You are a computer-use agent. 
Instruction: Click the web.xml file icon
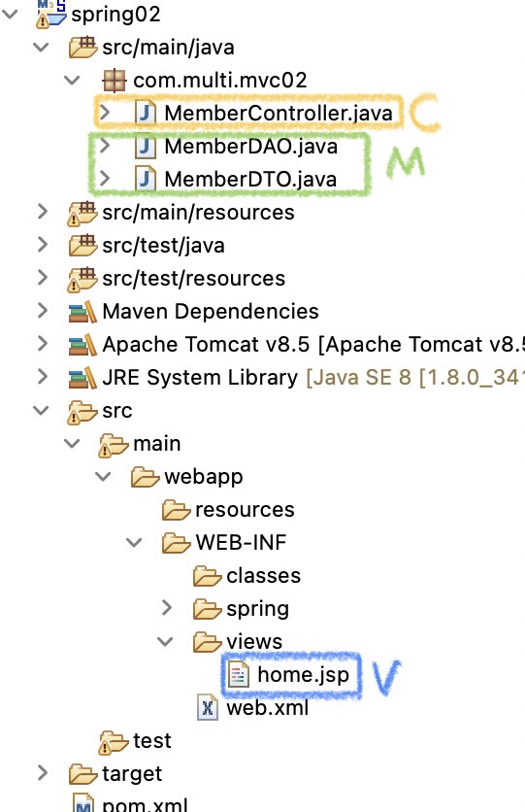pos(208,708)
